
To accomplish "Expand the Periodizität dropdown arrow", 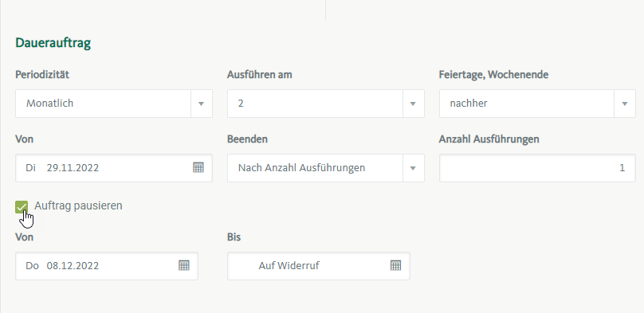I will [x=201, y=104].
